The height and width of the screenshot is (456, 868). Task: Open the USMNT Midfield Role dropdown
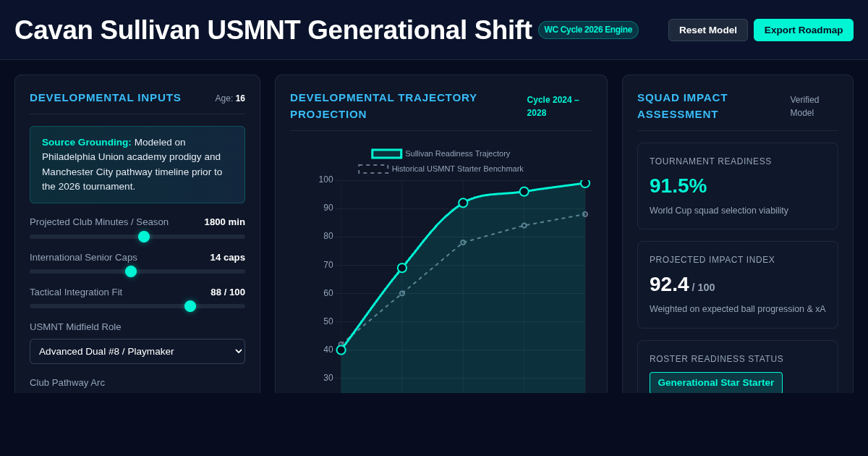(137, 351)
